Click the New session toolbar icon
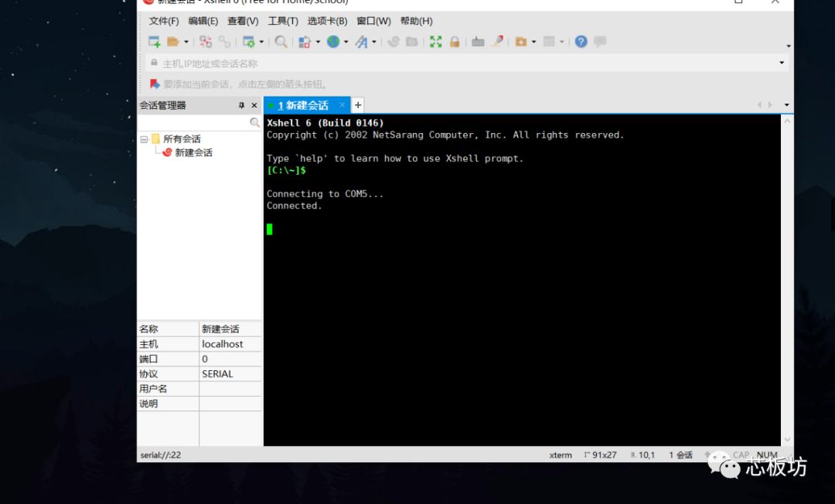 [155, 42]
